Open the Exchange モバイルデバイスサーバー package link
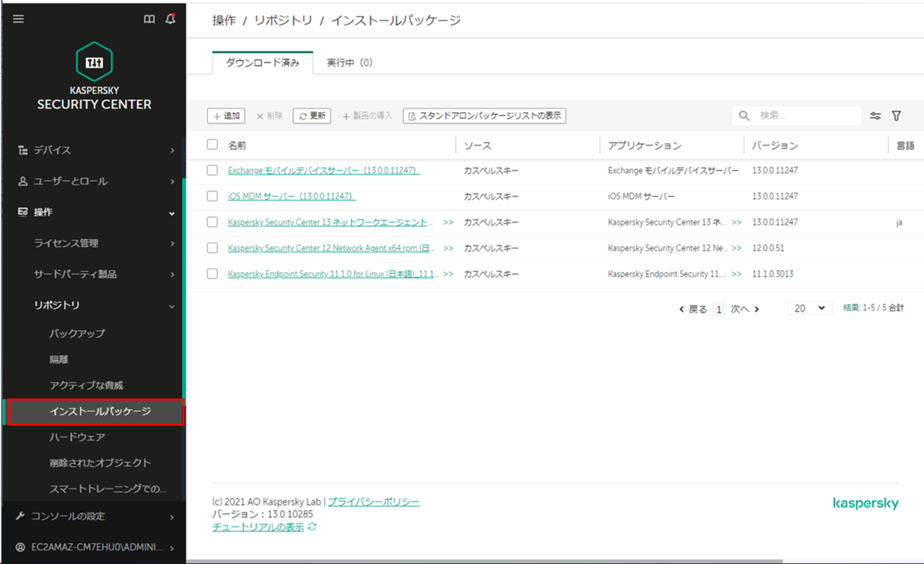This screenshot has height=564, width=924. [323, 170]
